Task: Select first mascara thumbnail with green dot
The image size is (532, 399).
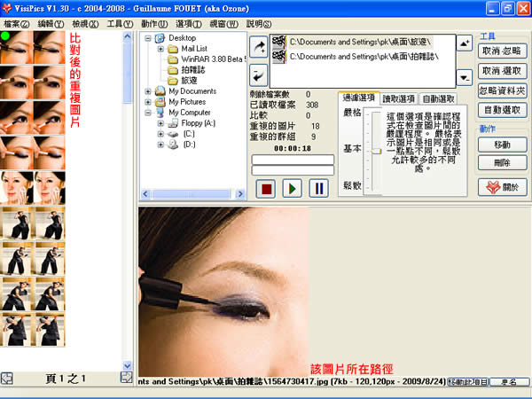Action: (x=16, y=47)
